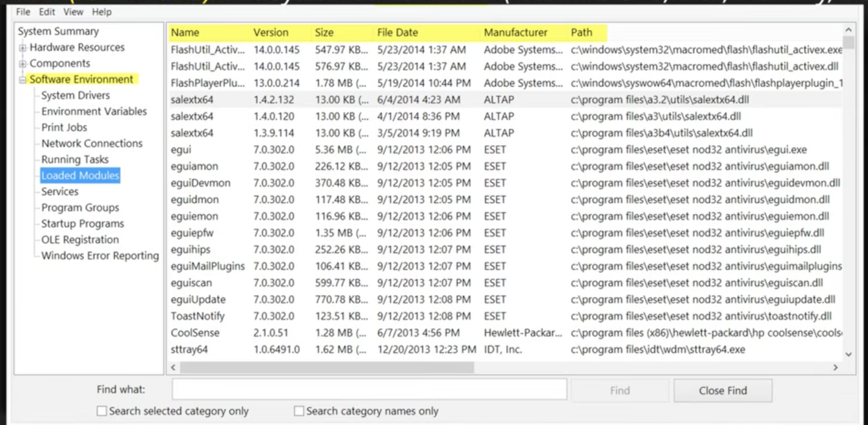
Task: Select System Summary in the tree
Action: click(58, 31)
